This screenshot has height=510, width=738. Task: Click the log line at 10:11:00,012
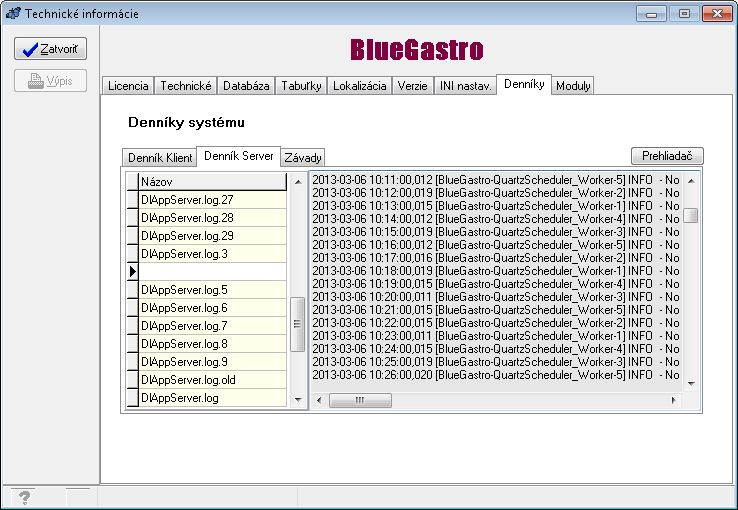[x=496, y=180]
